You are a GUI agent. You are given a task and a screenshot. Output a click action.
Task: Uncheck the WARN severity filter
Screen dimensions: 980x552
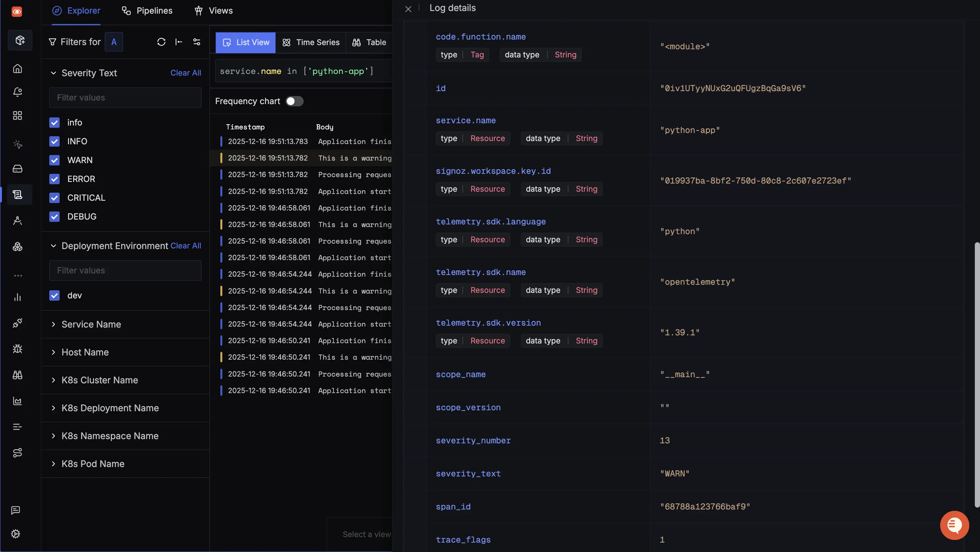click(54, 160)
